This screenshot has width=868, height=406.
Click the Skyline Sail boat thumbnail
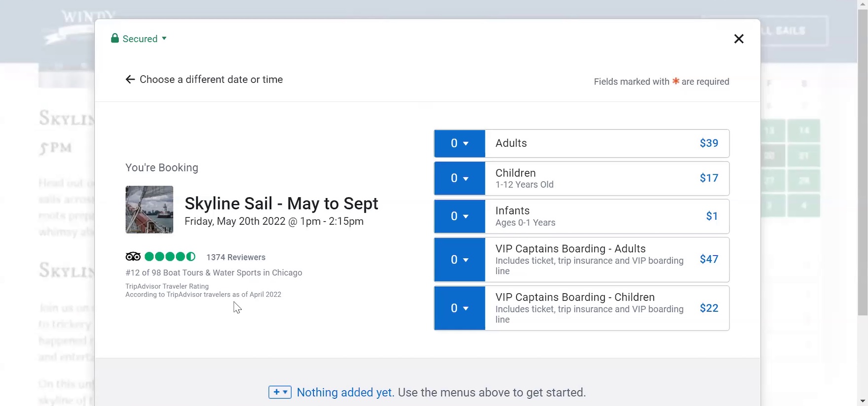click(x=149, y=209)
